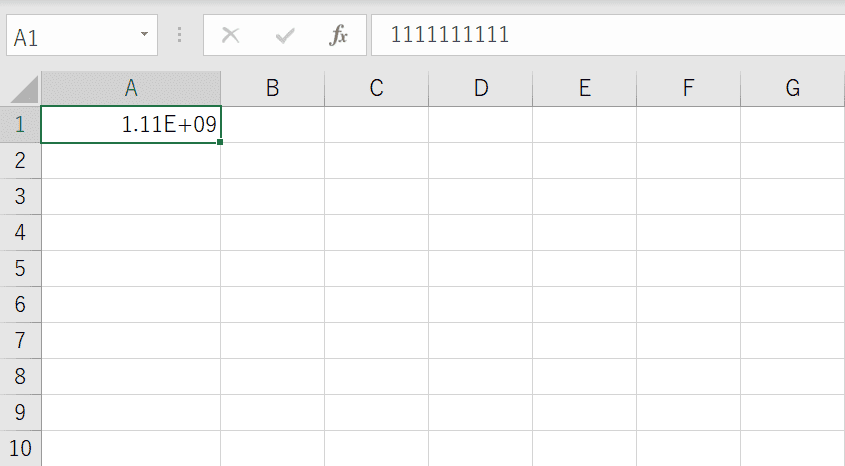The width and height of the screenshot is (845, 466).
Task: Select row 2 header
Action: click(x=20, y=161)
